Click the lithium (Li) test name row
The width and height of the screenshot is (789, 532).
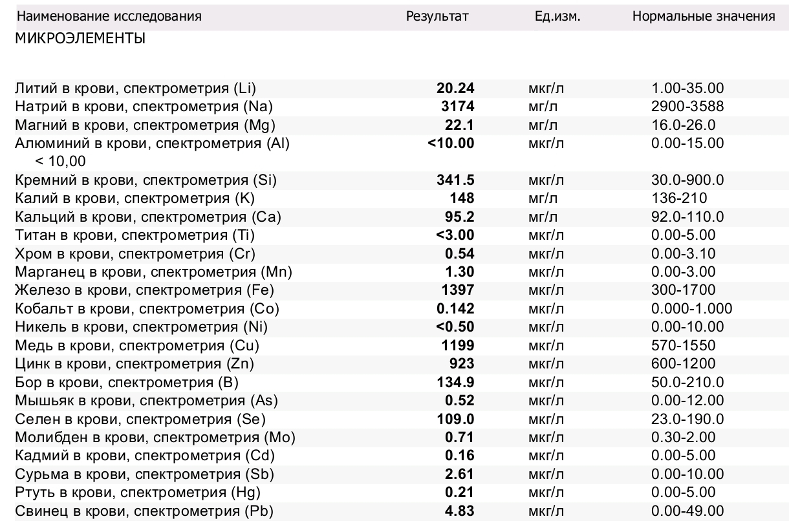pos(131,88)
